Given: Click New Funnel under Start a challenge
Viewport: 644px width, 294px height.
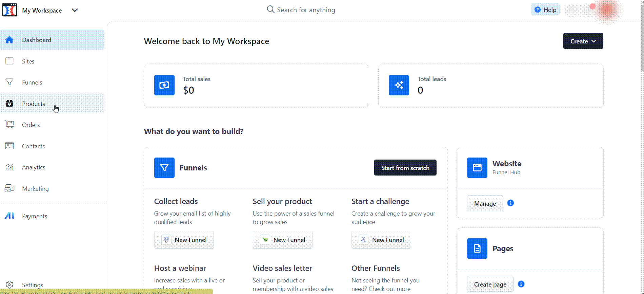Looking at the screenshot, I should [x=381, y=240].
